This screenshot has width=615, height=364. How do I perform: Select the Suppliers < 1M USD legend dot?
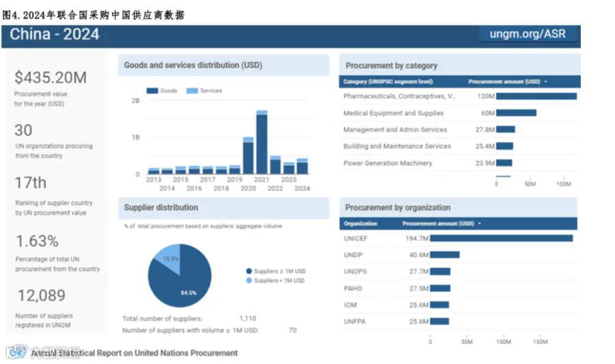click(249, 281)
